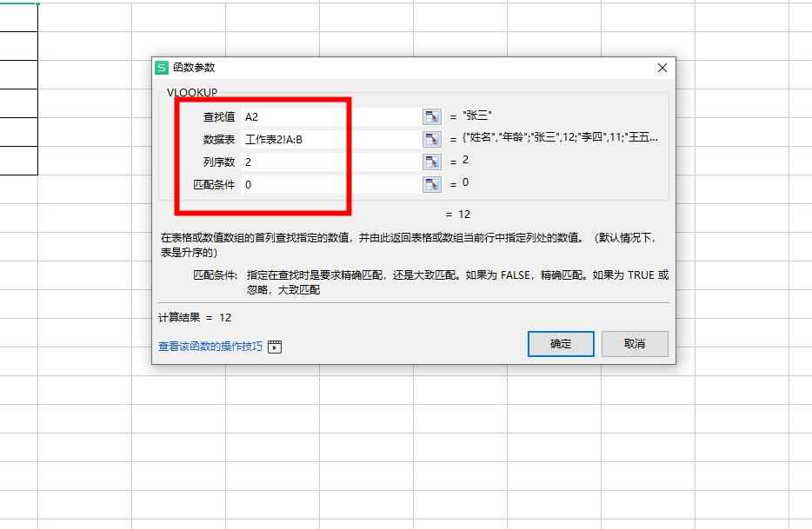
Task: Click the result value 张三 beside 查找值
Action: (x=476, y=115)
